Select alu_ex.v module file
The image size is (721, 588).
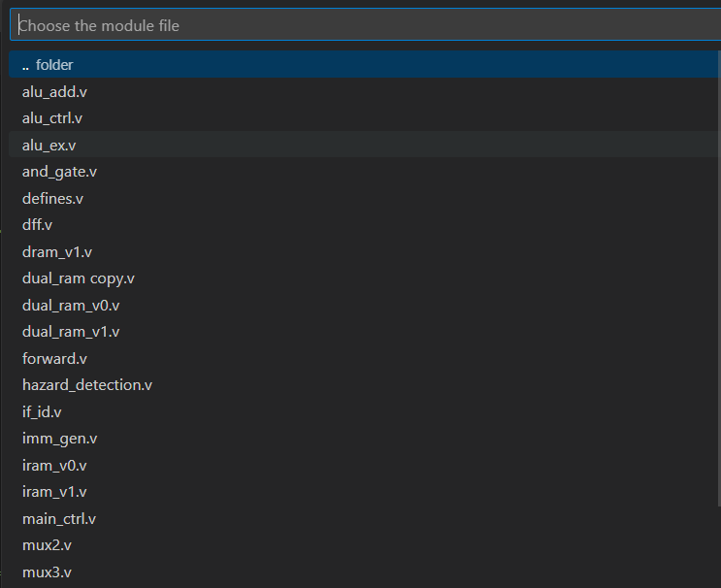[x=365, y=145]
